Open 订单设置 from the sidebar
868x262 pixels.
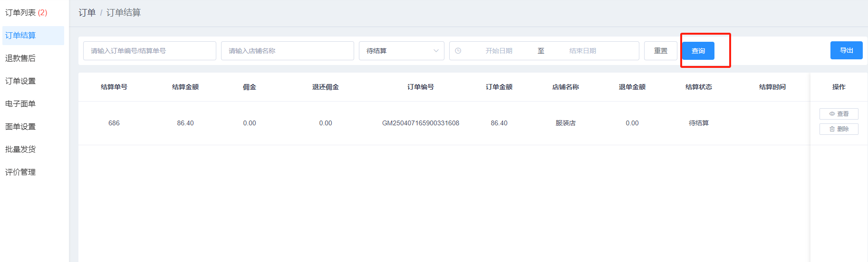coord(20,81)
